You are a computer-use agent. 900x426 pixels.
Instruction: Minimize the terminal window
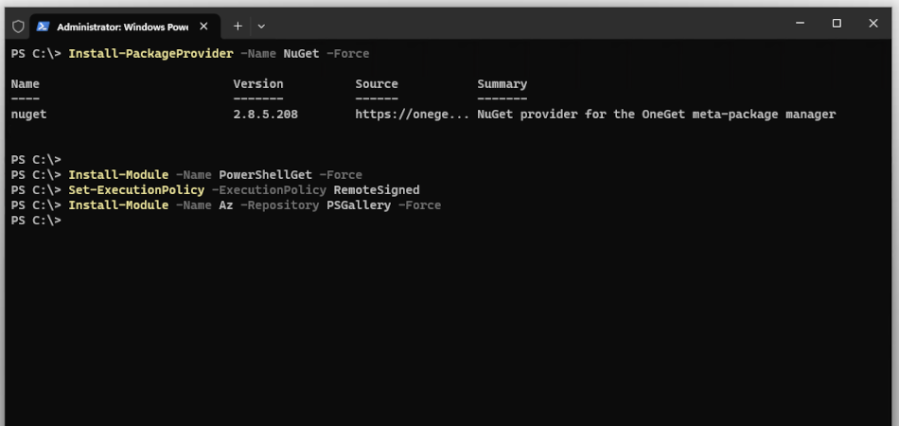point(800,24)
